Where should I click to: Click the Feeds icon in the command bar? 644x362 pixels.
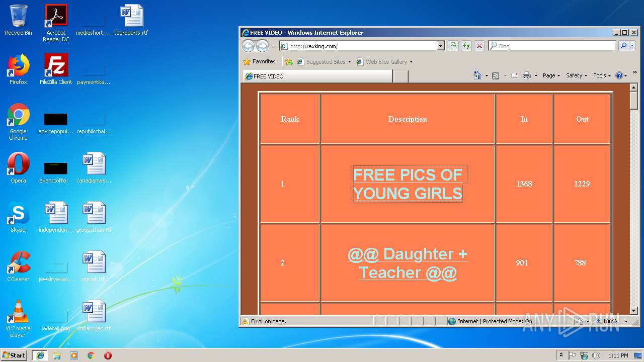click(x=496, y=75)
